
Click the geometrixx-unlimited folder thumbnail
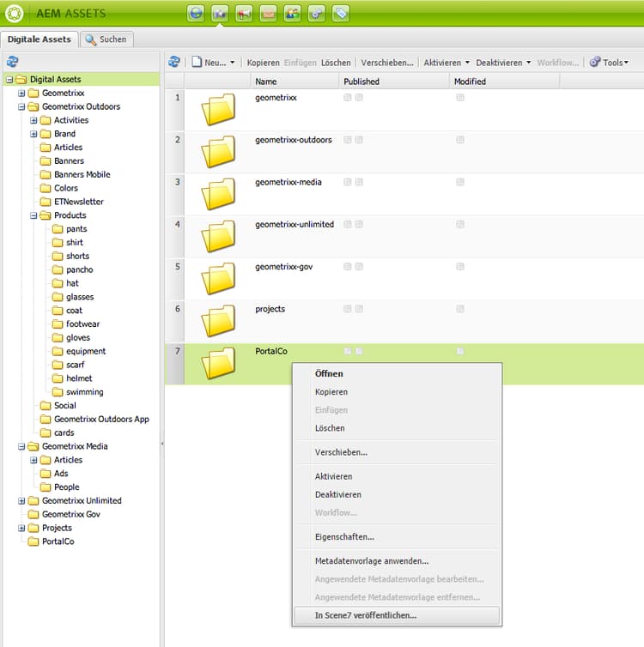(x=218, y=236)
